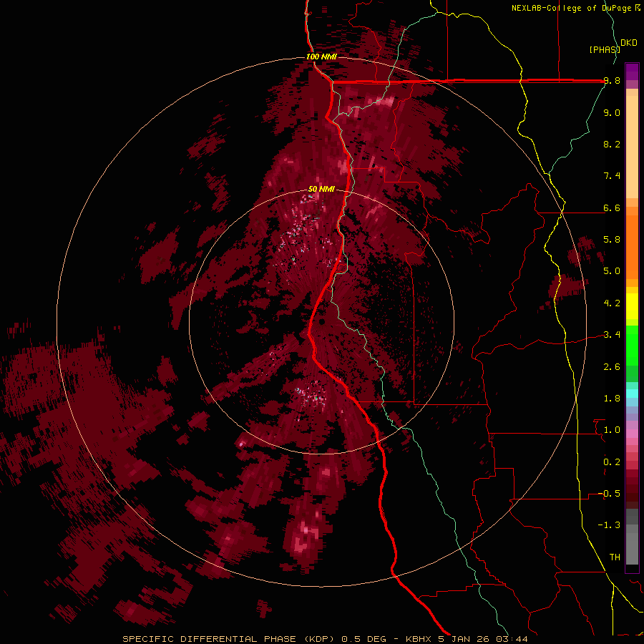
Task: Click the 2.6 legend value
Action: pyautogui.click(x=612, y=367)
